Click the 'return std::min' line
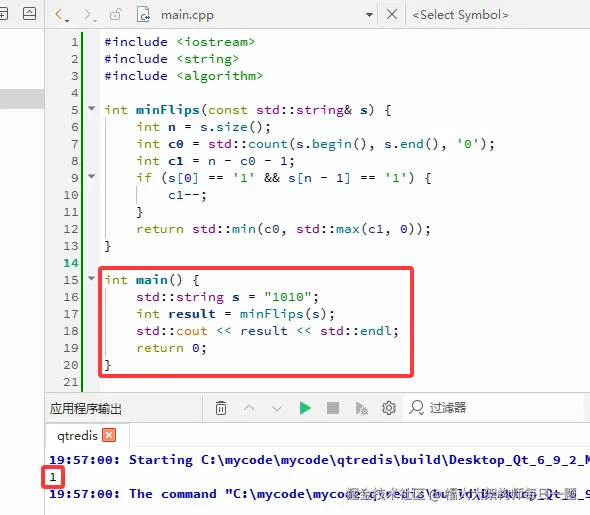The height and width of the screenshot is (515, 590). click(283, 229)
